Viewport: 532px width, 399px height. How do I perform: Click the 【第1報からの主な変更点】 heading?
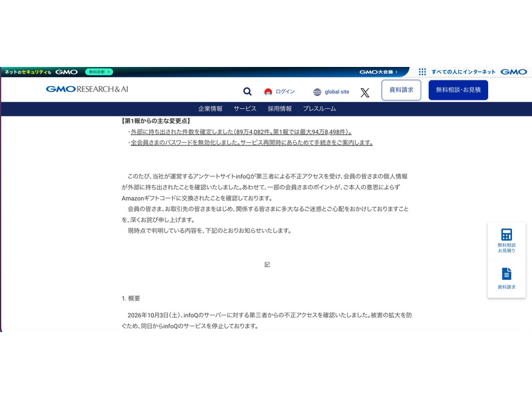[x=156, y=121]
